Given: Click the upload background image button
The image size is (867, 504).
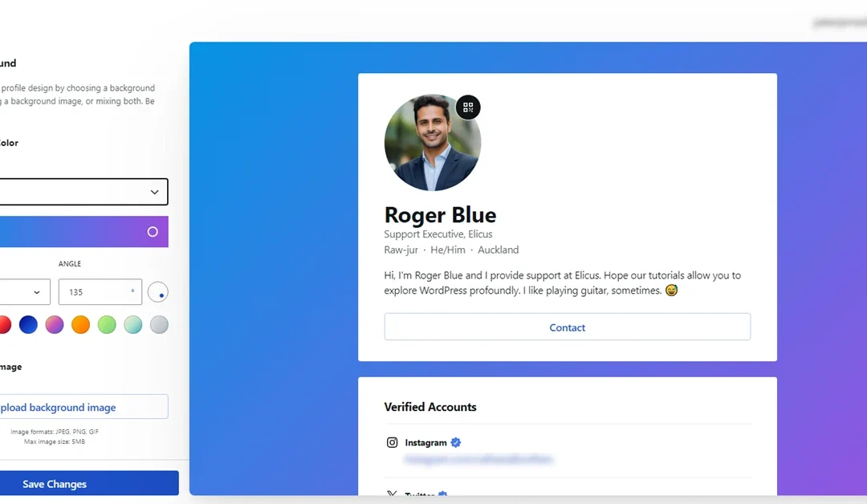Looking at the screenshot, I should (x=83, y=407).
